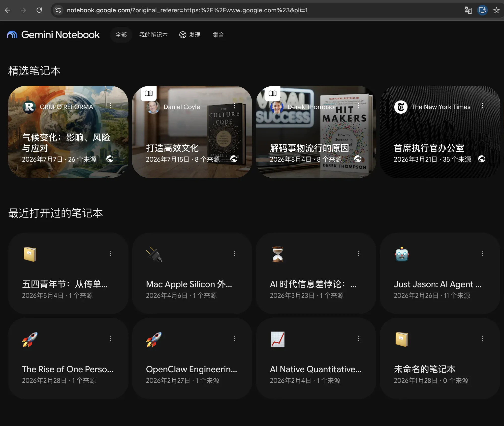Click the rocket emoji on OpenClaw Engineering card
504x426 pixels.
click(x=154, y=339)
